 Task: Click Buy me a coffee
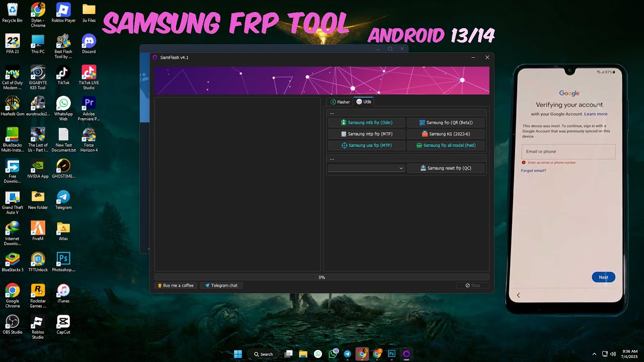click(176, 285)
